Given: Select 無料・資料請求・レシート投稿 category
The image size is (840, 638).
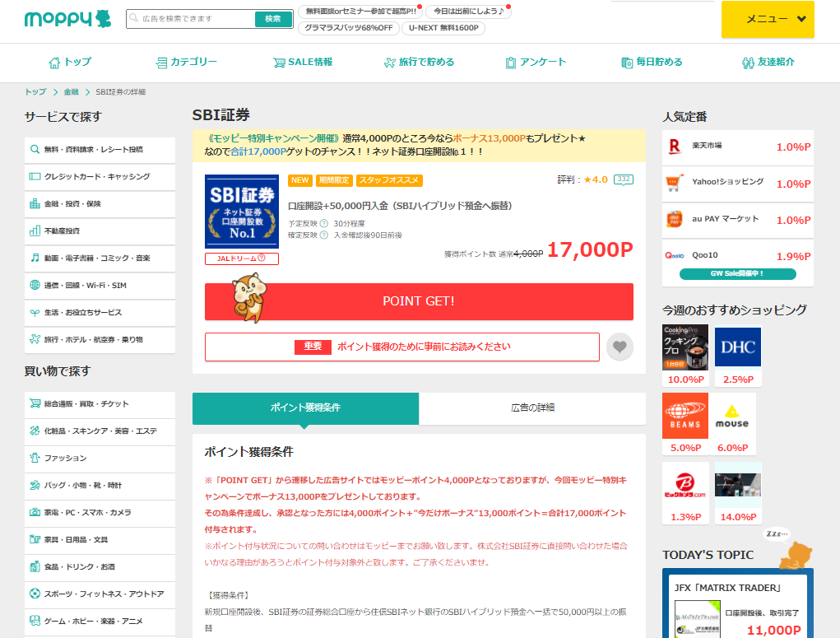Looking at the screenshot, I should (100, 150).
